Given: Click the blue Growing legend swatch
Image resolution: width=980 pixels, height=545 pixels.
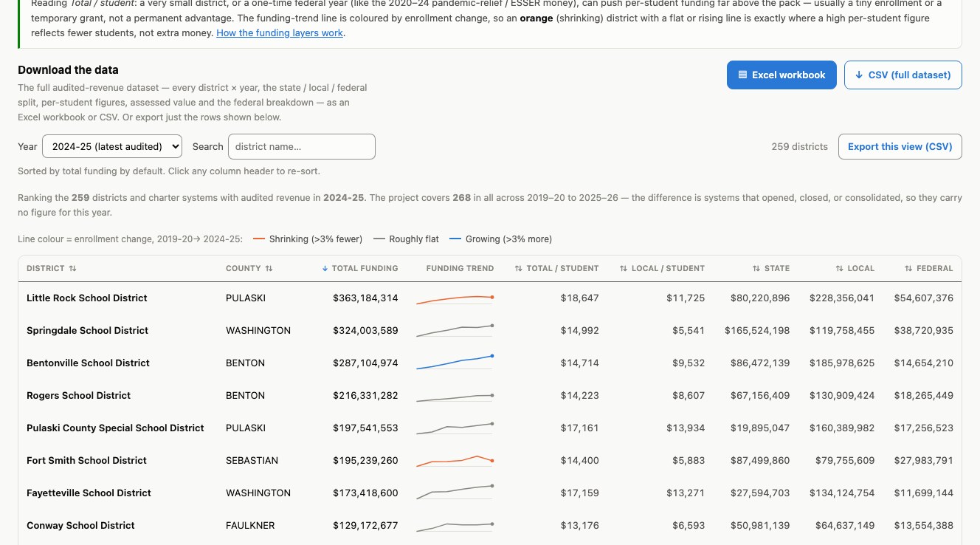Looking at the screenshot, I should [455, 239].
